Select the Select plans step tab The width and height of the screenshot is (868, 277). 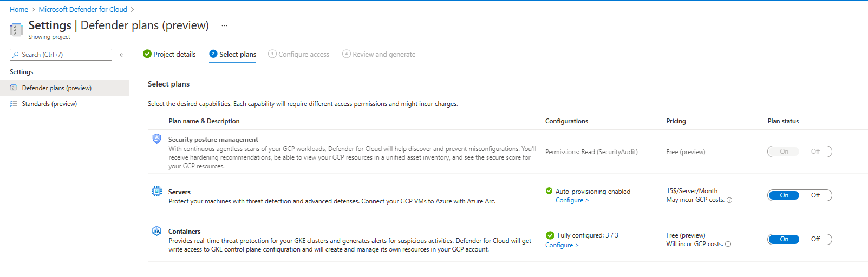pyautogui.click(x=233, y=54)
